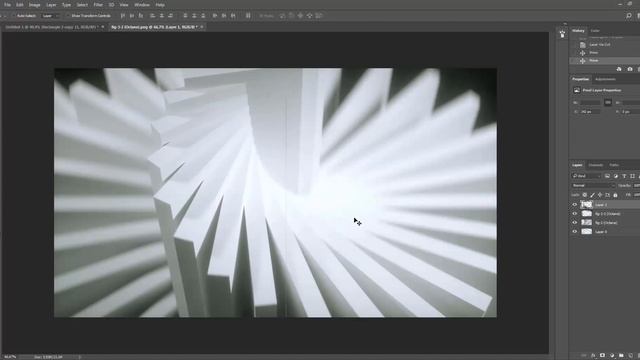Click the Y position field in Properties
640x360 pixels.
click(631, 111)
